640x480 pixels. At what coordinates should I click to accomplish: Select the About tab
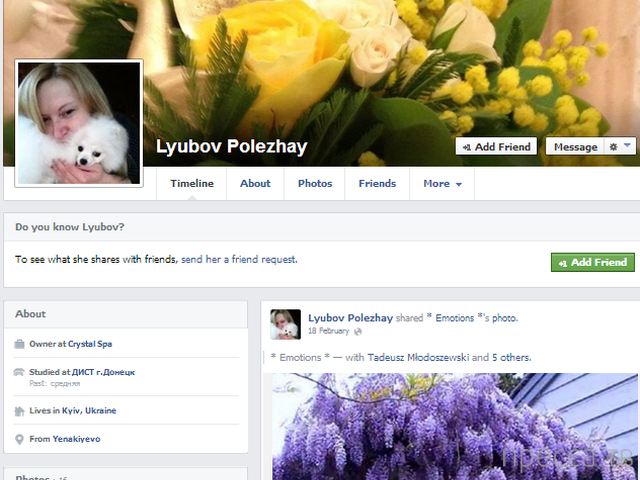pyautogui.click(x=255, y=184)
